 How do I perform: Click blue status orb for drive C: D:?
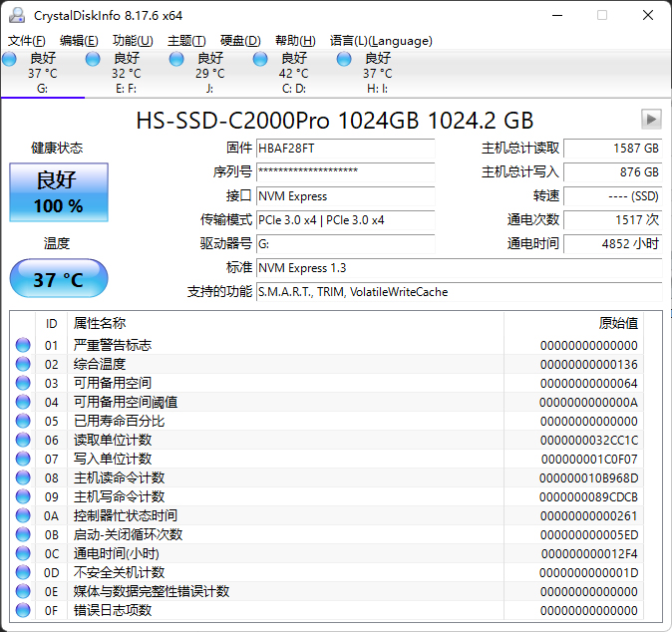[x=260, y=59]
